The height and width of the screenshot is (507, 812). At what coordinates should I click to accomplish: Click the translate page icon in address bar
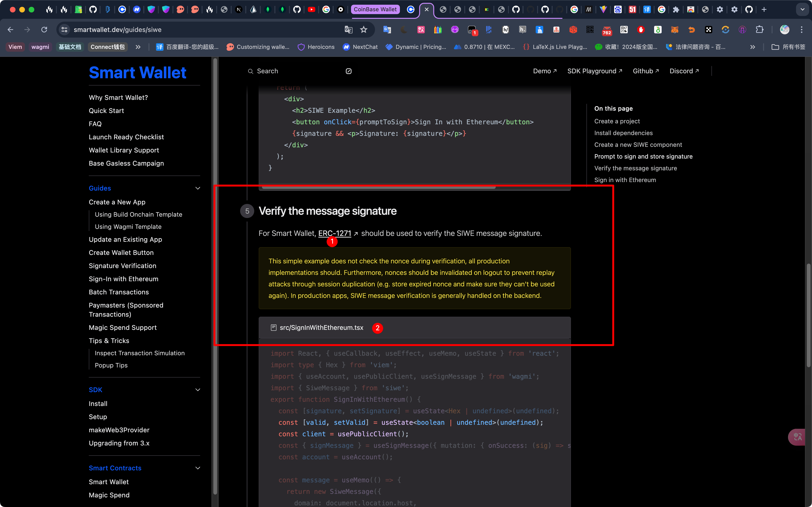pos(348,30)
